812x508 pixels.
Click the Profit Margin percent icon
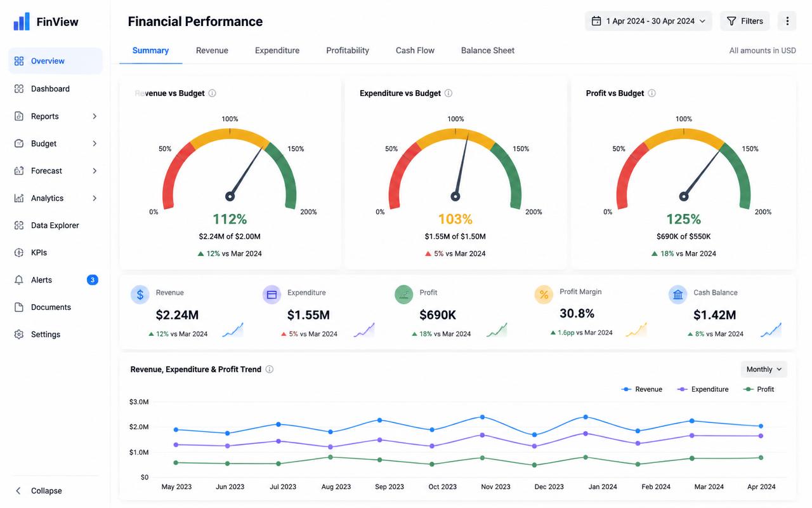point(544,295)
